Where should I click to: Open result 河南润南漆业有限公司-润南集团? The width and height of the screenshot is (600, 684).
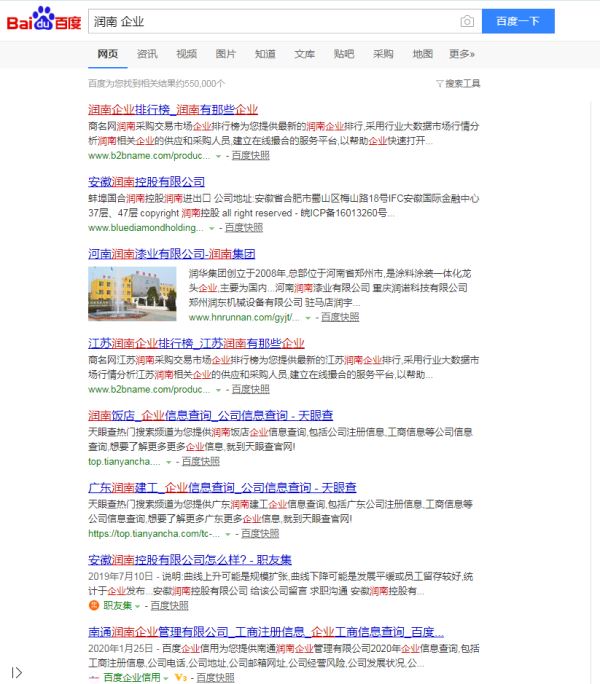[x=171, y=253]
